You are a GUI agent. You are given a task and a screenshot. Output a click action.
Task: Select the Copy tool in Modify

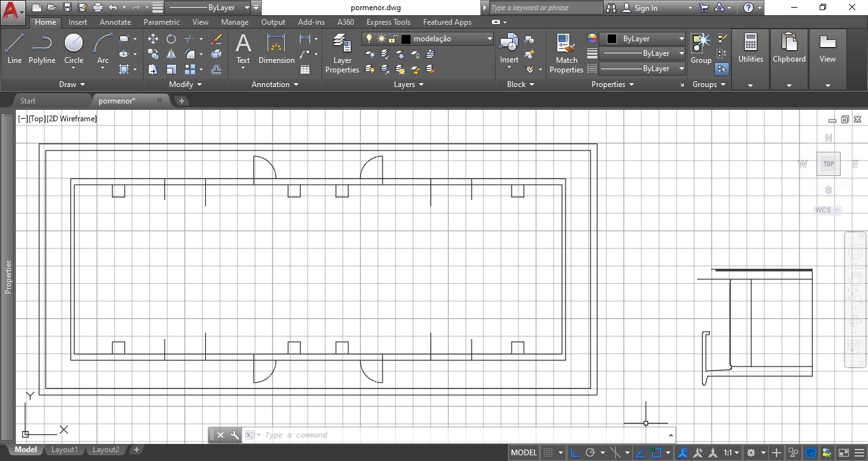(153, 54)
